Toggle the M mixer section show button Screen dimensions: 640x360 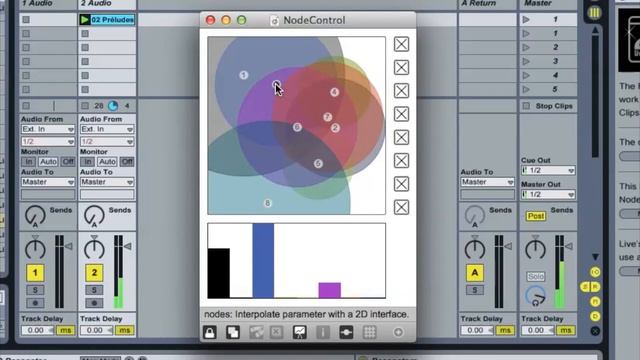click(x=595, y=302)
